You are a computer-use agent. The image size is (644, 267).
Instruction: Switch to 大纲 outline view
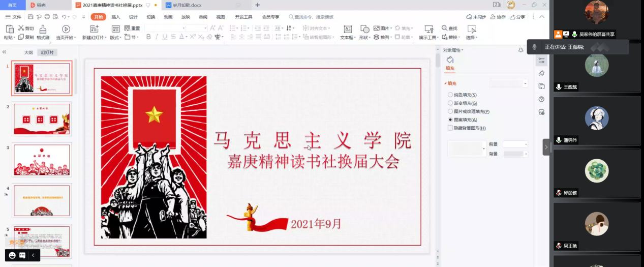pyautogui.click(x=28, y=52)
